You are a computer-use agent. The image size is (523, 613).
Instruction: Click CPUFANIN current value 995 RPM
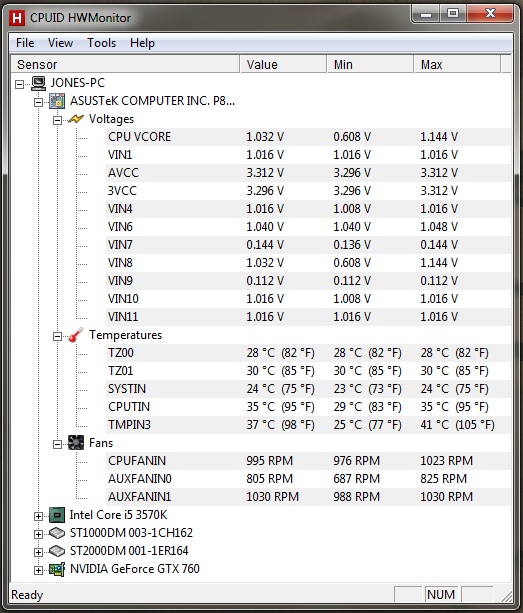click(x=269, y=461)
